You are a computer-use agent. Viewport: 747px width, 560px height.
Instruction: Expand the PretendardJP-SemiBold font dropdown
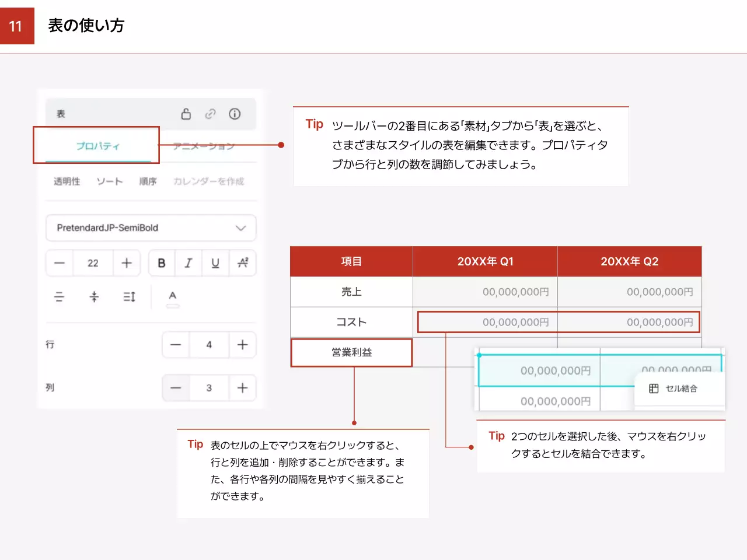151,228
